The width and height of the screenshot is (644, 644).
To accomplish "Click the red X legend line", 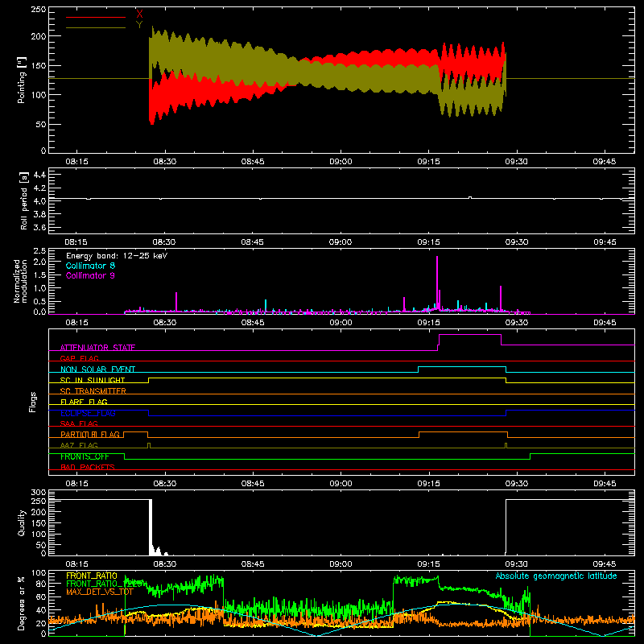I will [x=95, y=17].
